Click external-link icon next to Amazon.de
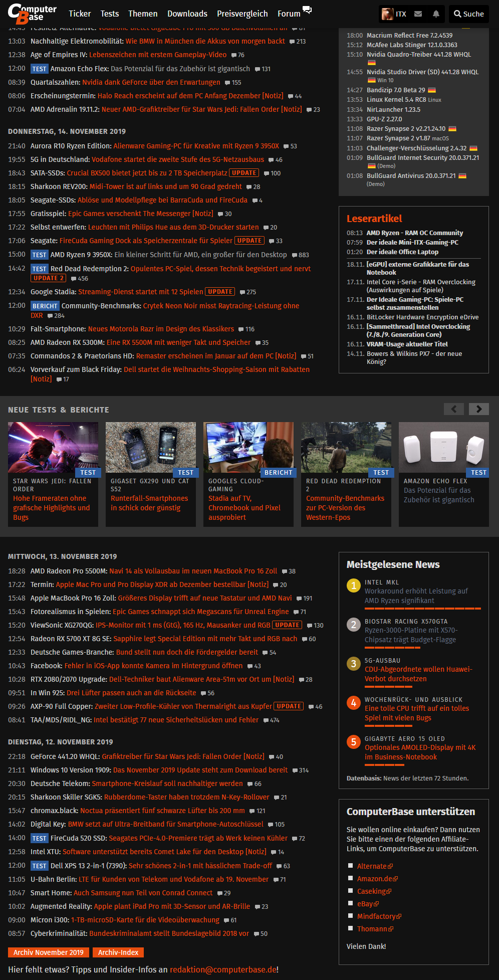Image resolution: width=499 pixels, height=980 pixels. point(396,879)
